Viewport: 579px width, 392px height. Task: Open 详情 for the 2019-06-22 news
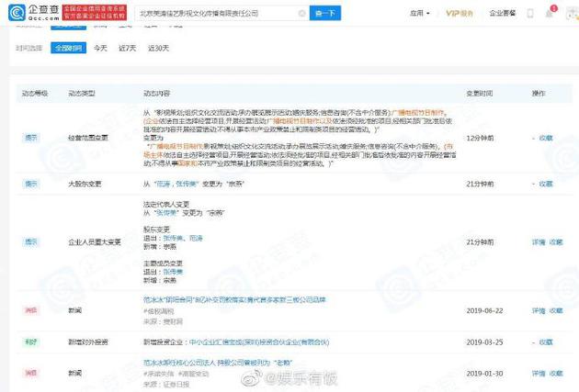(539, 310)
